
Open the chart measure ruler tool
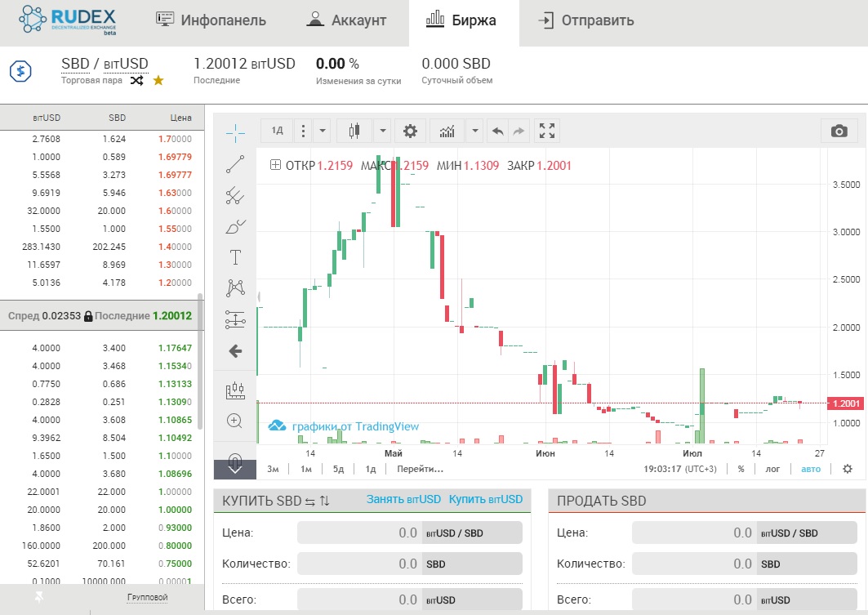pyautogui.click(x=235, y=390)
